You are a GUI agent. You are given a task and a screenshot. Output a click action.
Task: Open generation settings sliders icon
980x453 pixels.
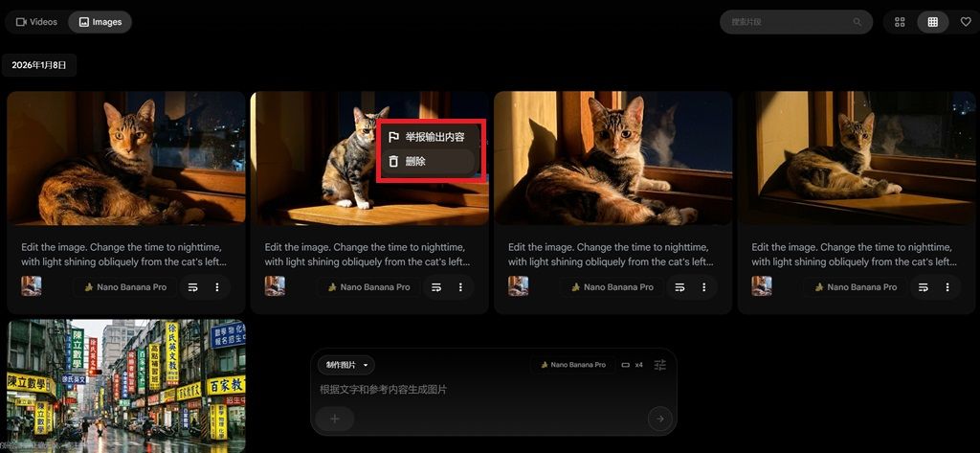pyautogui.click(x=660, y=365)
